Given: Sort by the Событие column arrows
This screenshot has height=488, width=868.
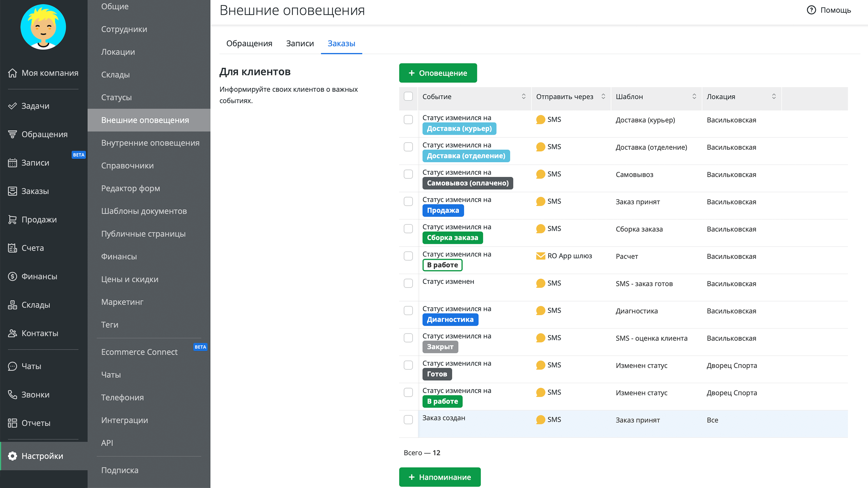Looking at the screenshot, I should 524,97.
